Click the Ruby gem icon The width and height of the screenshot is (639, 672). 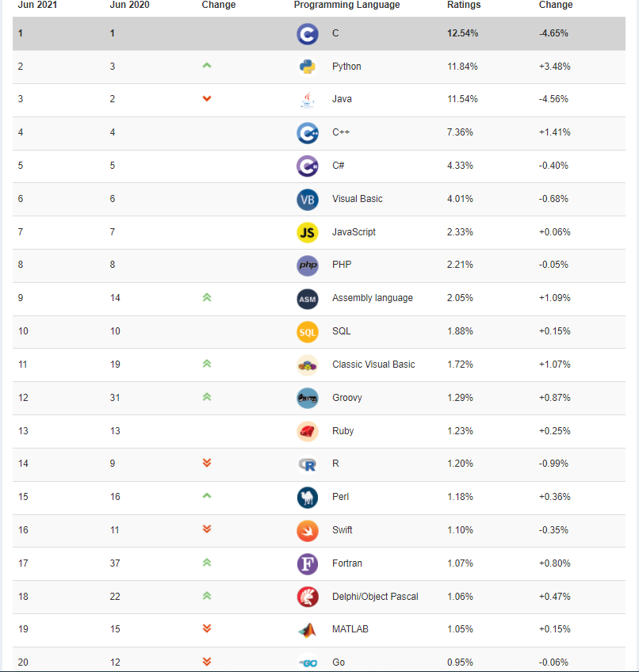pos(307,431)
